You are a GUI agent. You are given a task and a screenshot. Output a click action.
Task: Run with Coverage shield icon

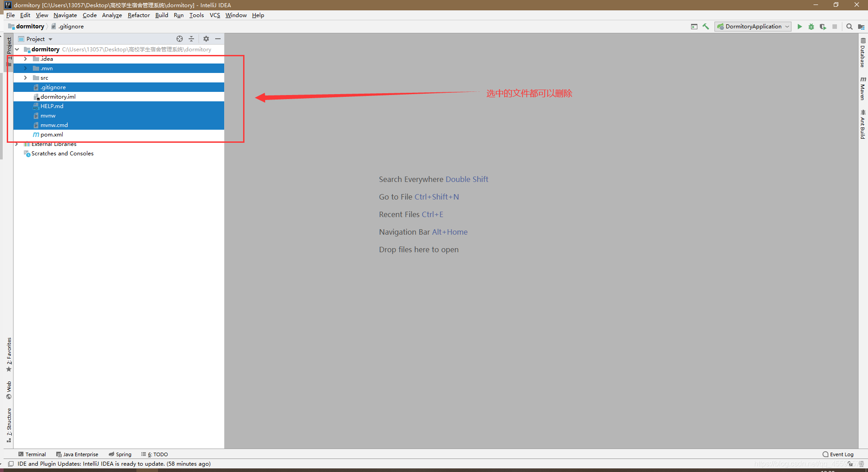point(823,27)
